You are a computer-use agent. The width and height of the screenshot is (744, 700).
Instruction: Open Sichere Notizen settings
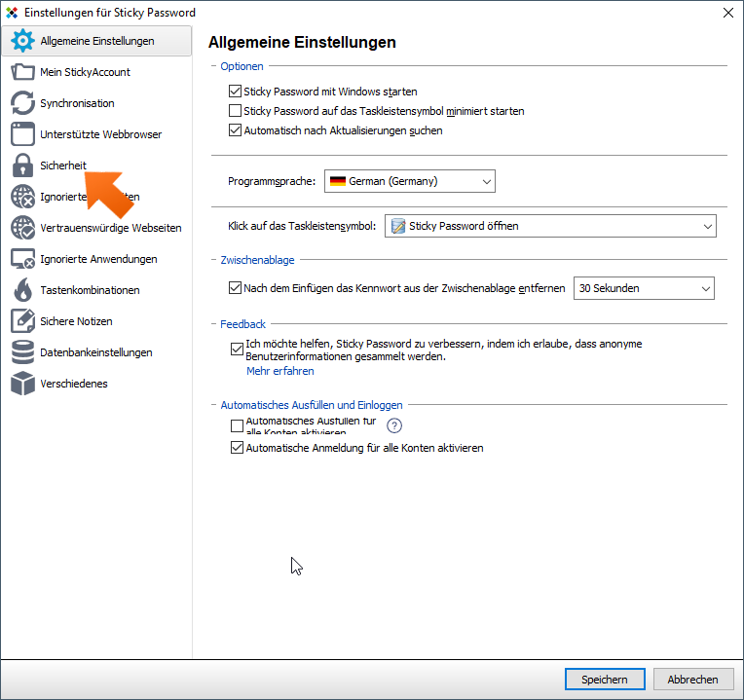(96, 321)
